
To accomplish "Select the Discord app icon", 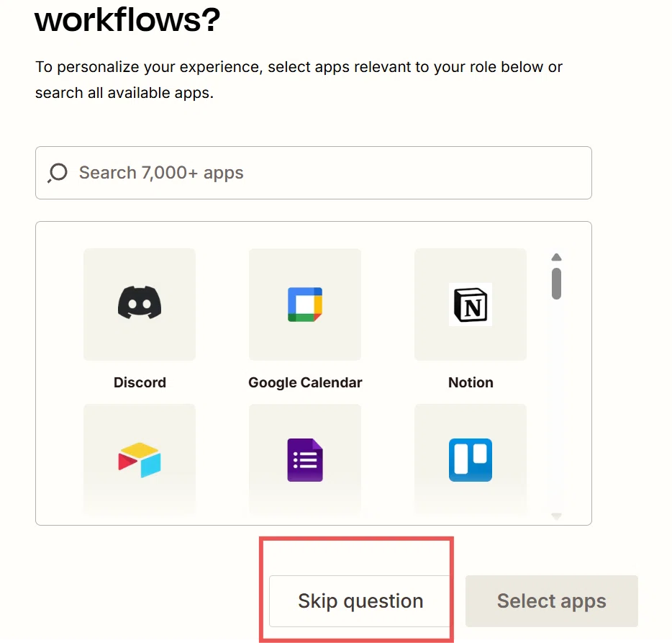I will (x=140, y=303).
